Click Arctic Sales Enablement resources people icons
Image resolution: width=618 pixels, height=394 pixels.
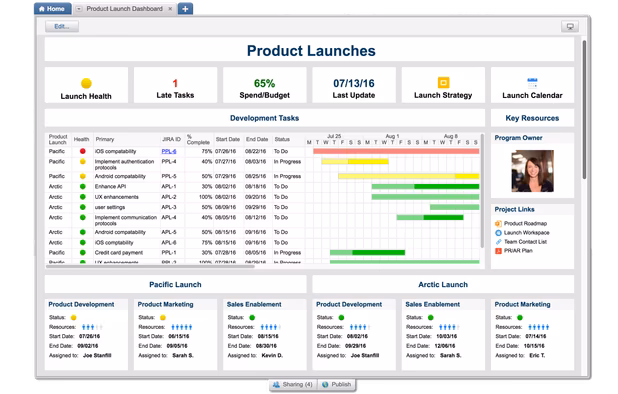(x=449, y=327)
